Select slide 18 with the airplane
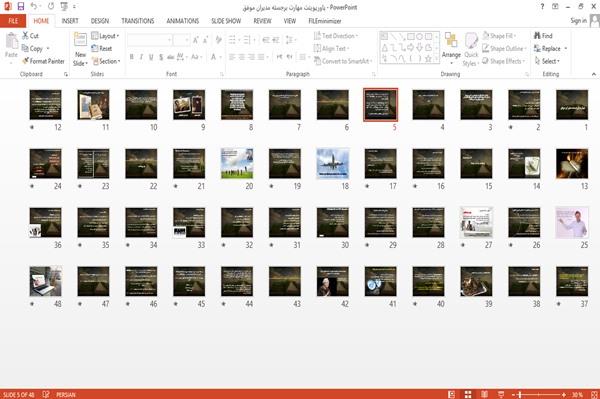Viewport: 600px width, 399px height. point(333,164)
